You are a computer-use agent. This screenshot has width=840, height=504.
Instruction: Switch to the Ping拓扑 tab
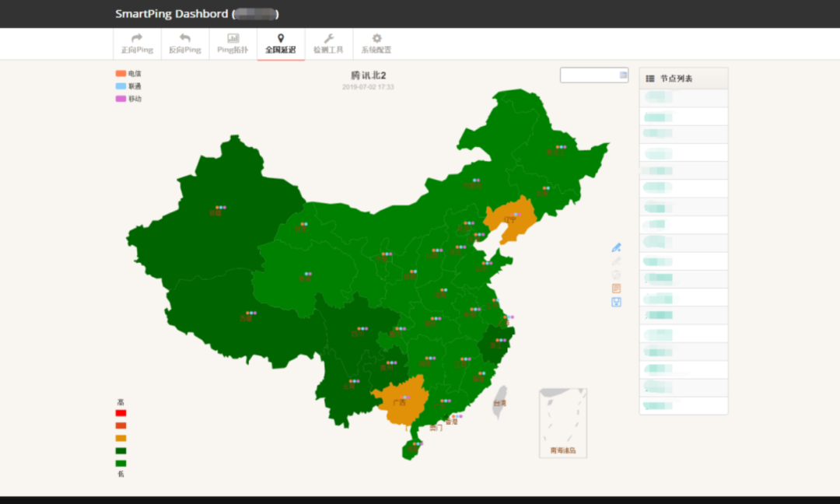(x=233, y=44)
